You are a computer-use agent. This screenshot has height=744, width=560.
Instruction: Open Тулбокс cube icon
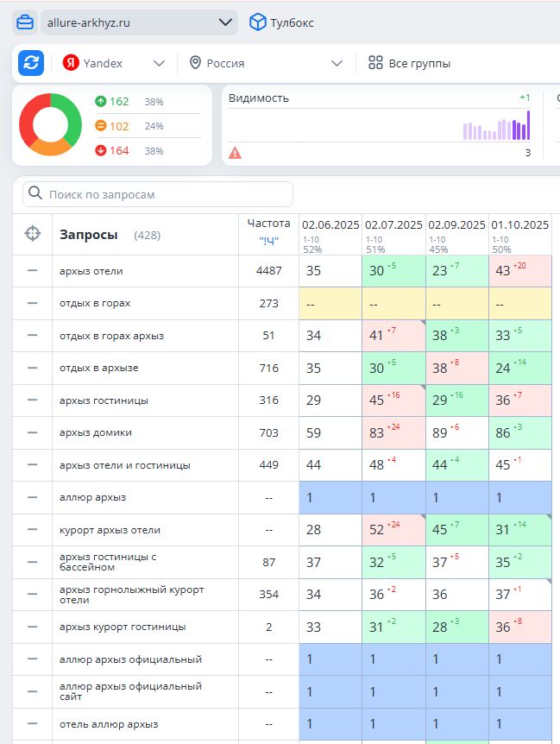[x=257, y=22]
